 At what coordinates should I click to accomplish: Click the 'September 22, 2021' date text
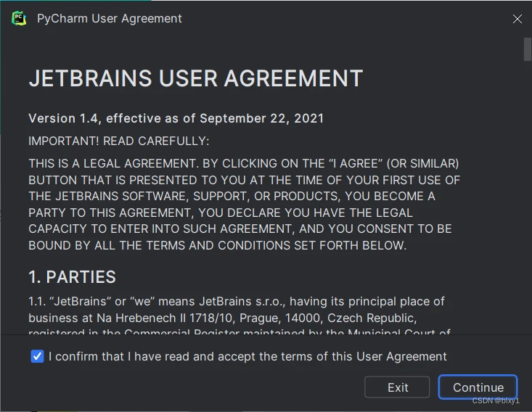tap(261, 118)
